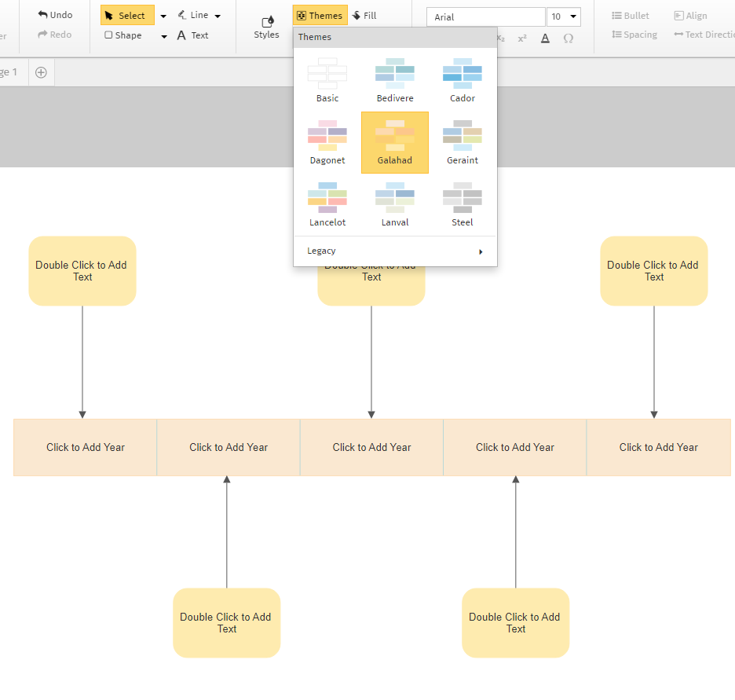Viewport: 735px width, 700px height.
Task: Click the Text Direction button
Action: (705, 35)
